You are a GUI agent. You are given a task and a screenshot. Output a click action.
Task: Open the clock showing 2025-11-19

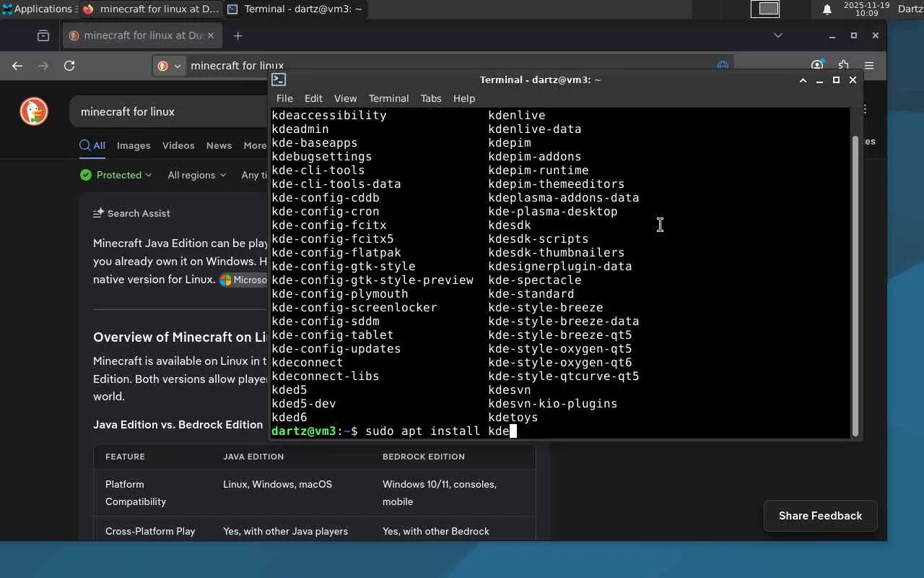(x=866, y=9)
